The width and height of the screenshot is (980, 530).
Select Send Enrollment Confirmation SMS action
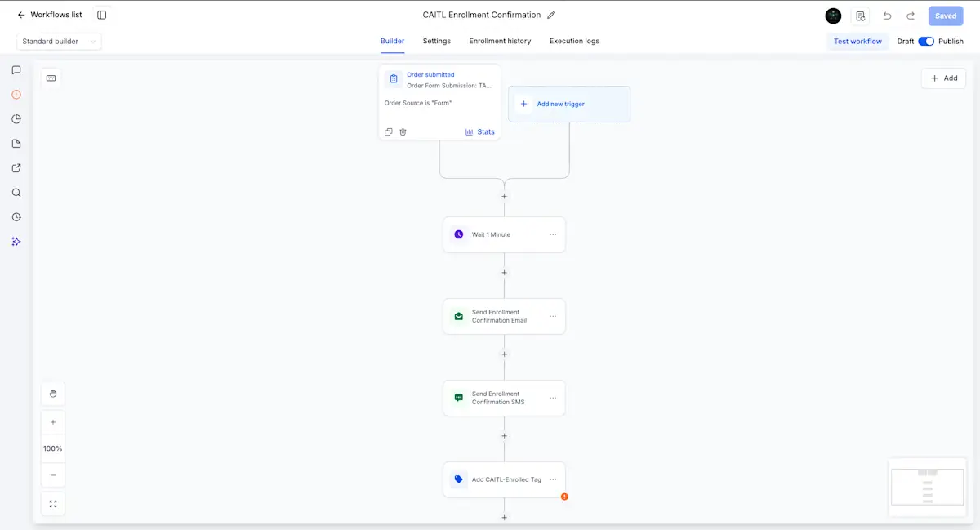pos(504,398)
